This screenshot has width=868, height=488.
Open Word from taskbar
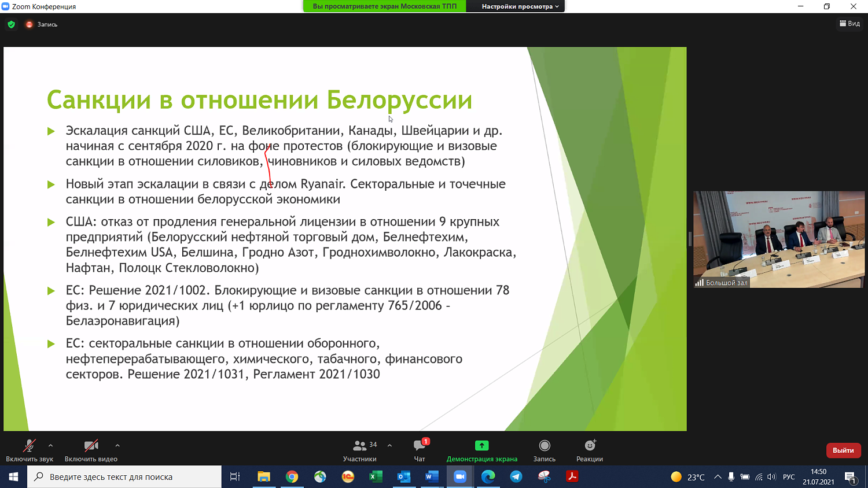click(x=432, y=477)
